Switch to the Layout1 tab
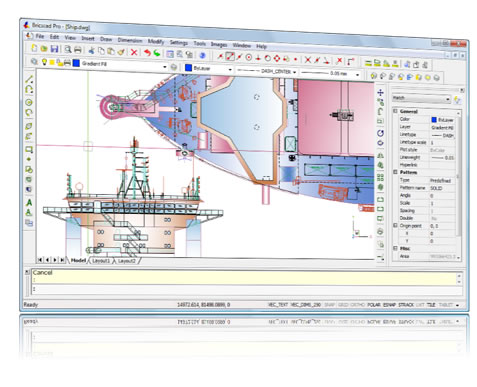This screenshot has width=477, height=387. tap(101, 260)
